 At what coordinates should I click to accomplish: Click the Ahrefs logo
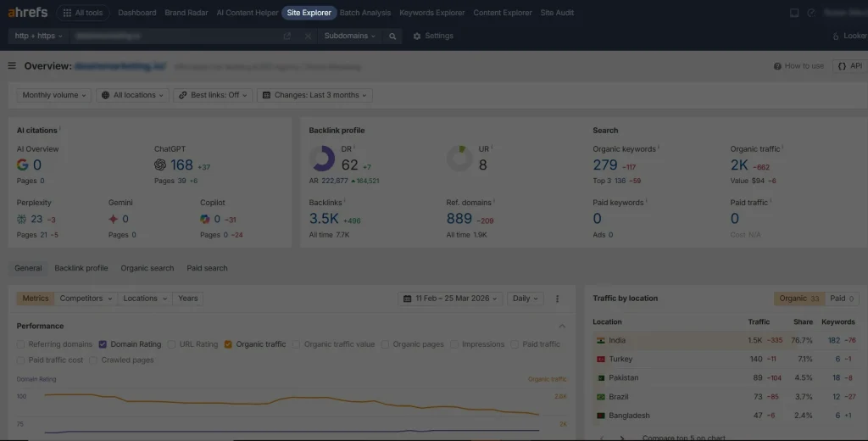click(x=28, y=12)
